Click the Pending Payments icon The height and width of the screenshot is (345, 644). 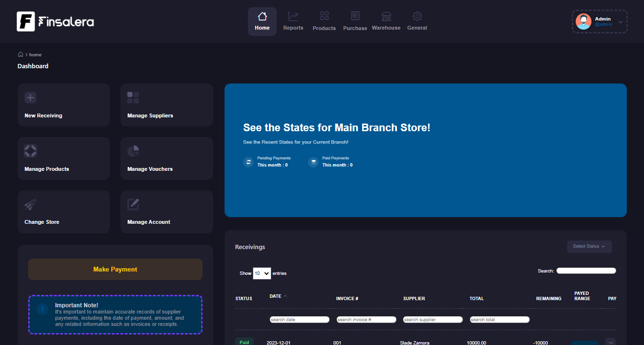(248, 162)
